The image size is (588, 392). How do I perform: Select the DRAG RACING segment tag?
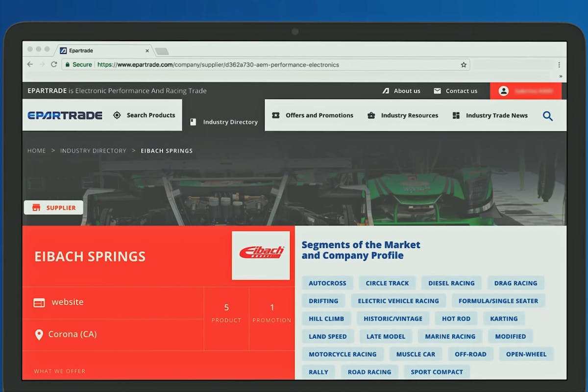coord(515,283)
